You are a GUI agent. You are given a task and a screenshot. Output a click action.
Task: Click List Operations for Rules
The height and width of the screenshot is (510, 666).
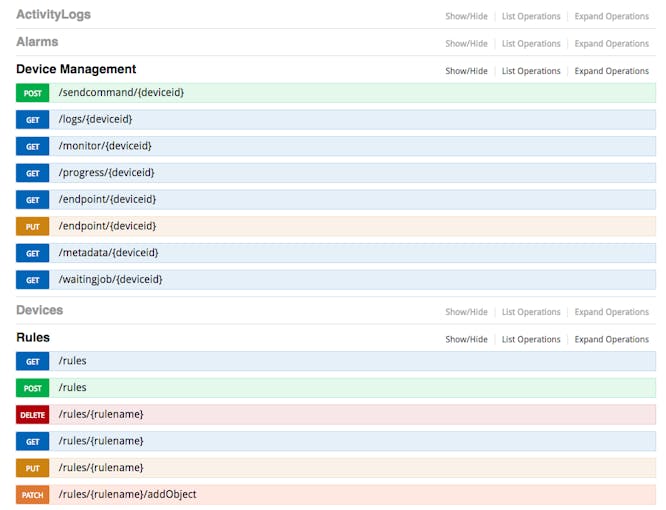tap(531, 339)
